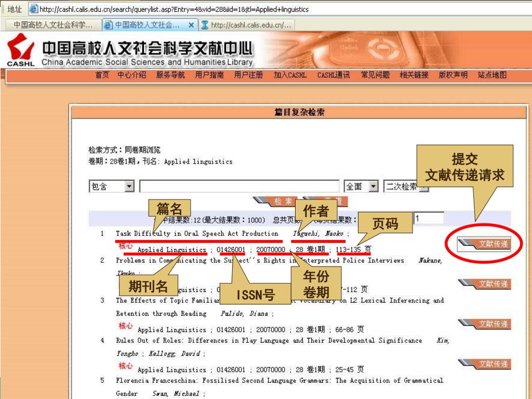532x399 pixels.
Task: Open 用户注册 in the navigation bar
Action: [248, 75]
